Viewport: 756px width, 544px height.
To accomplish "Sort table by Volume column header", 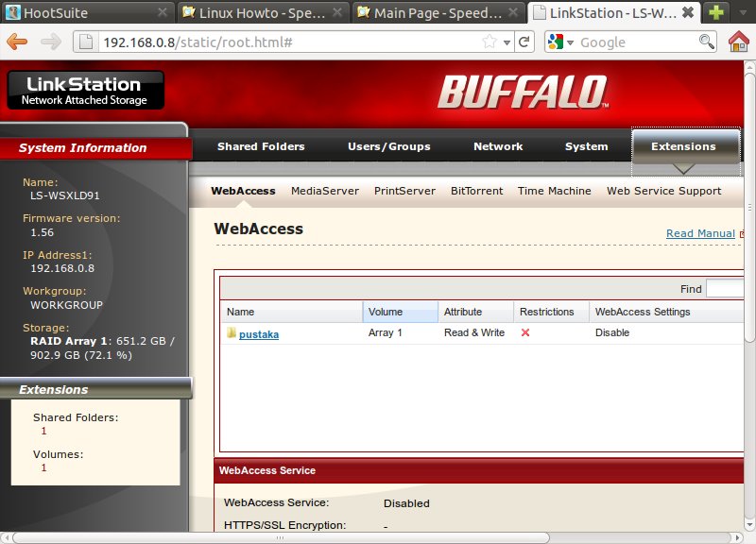I will (x=400, y=312).
